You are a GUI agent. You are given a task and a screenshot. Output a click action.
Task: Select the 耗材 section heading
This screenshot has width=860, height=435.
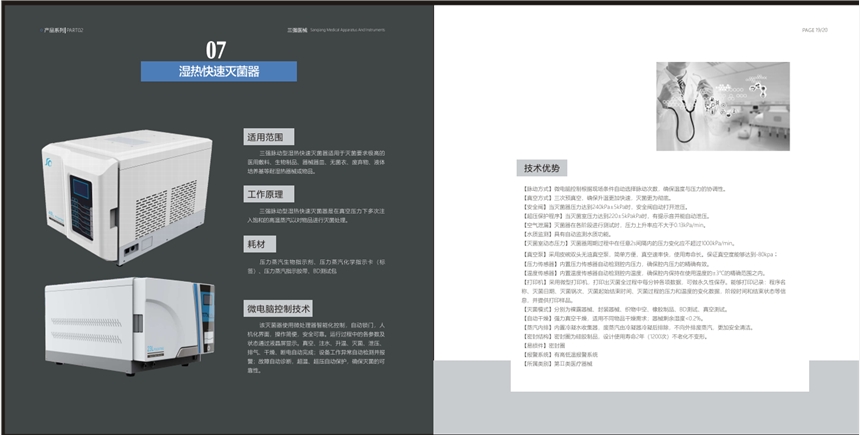click(x=256, y=243)
